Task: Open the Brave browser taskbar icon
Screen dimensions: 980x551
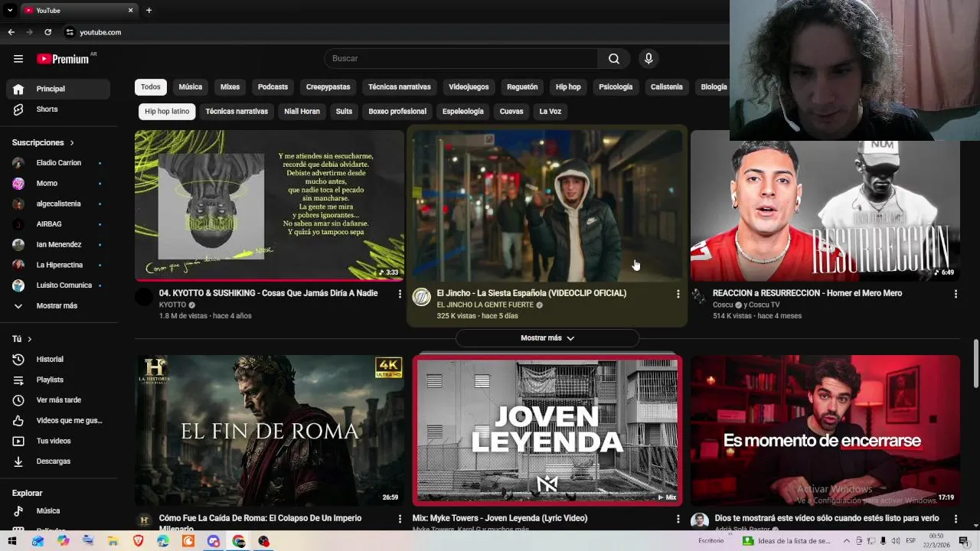Action: coord(139,541)
